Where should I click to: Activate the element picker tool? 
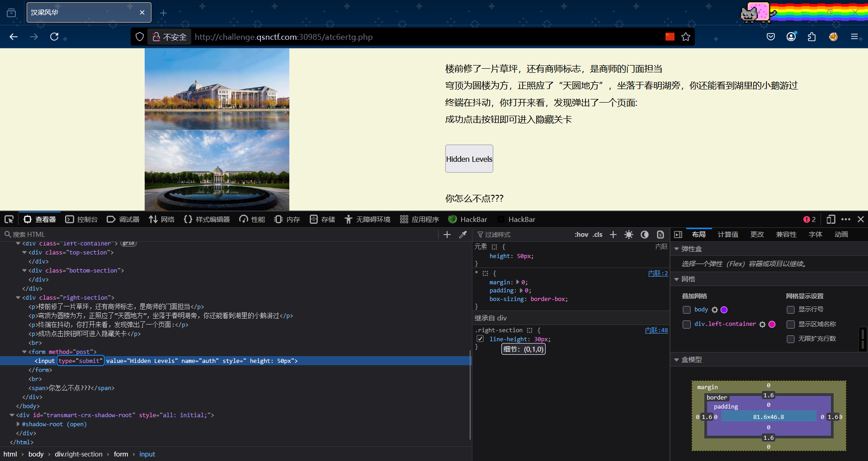(9, 220)
